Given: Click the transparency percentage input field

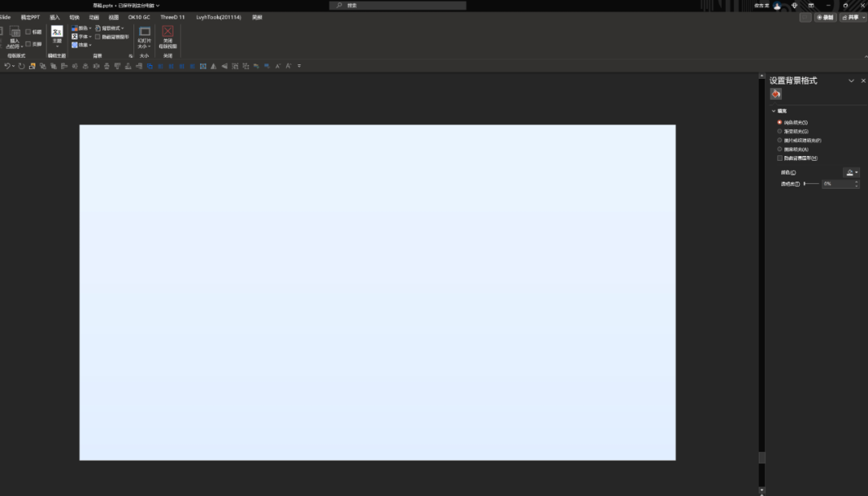Looking at the screenshot, I should point(837,184).
